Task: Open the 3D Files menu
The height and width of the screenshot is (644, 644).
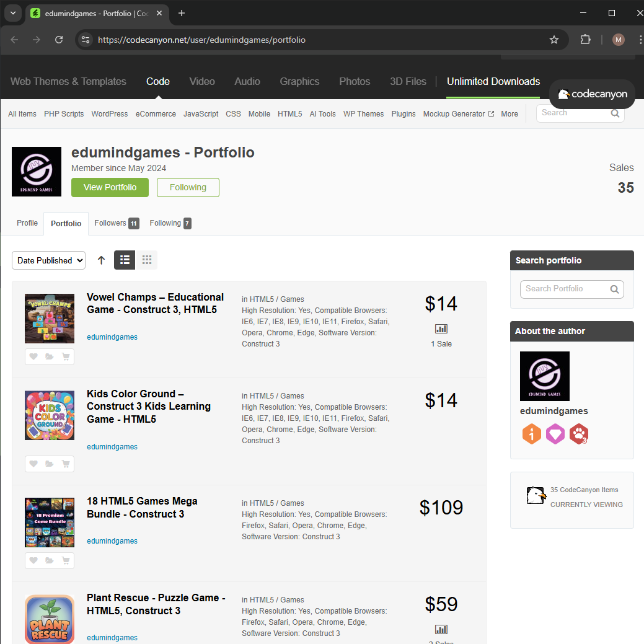Action: point(408,81)
